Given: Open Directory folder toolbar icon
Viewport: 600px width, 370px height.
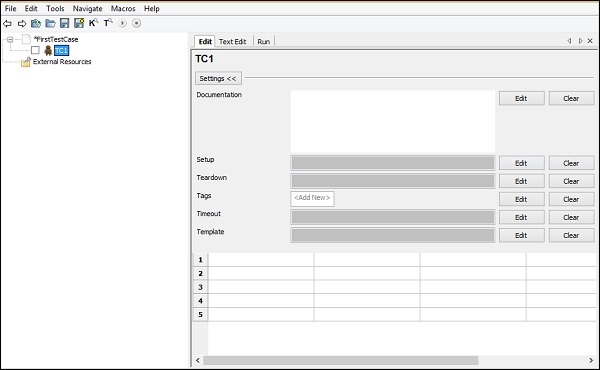Looking at the screenshot, I should (50, 23).
